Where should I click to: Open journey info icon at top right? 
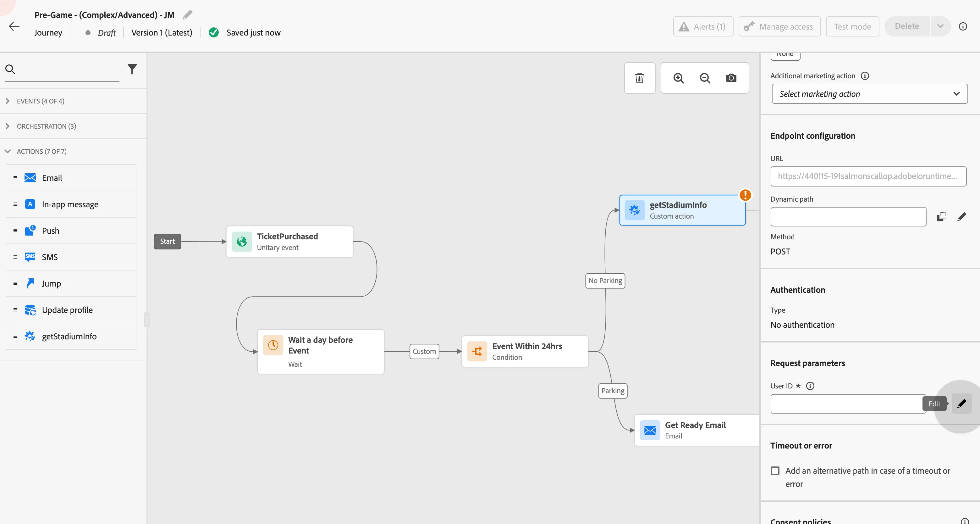[962, 26]
